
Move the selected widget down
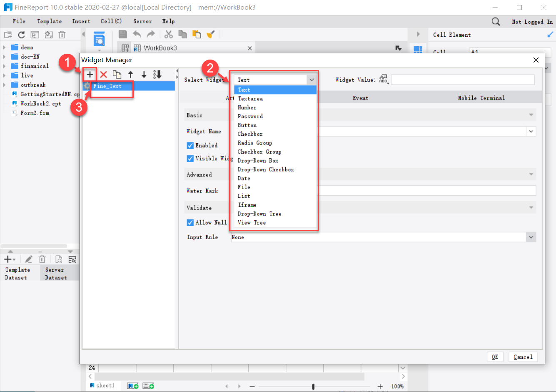coord(144,74)
